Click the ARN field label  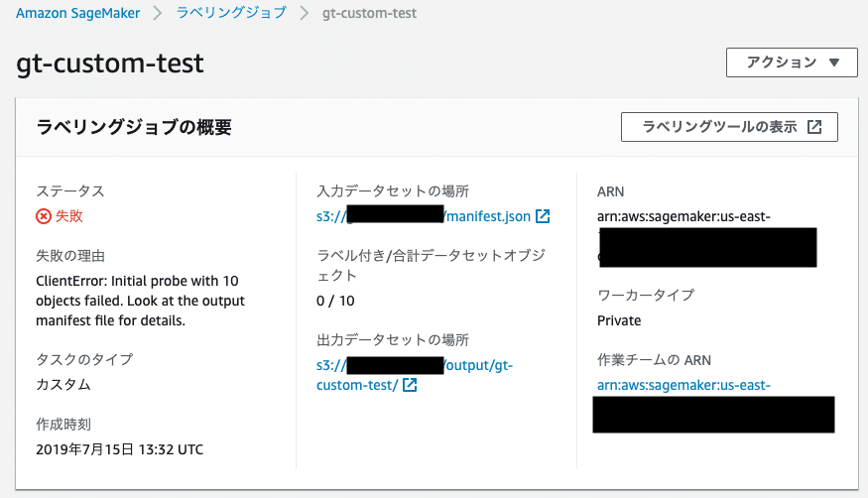[x=611, y=191]
